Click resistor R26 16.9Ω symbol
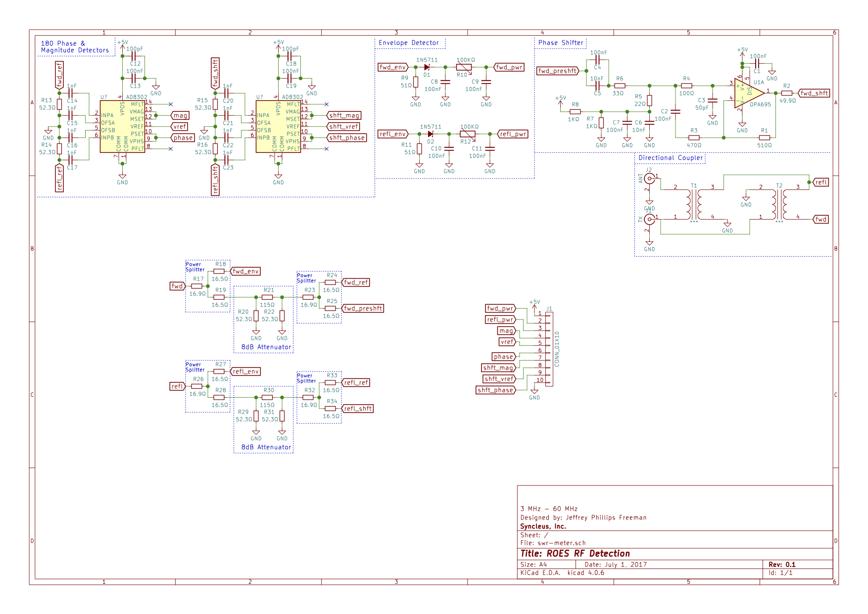The image size is (868, 614). coord(197,386)
